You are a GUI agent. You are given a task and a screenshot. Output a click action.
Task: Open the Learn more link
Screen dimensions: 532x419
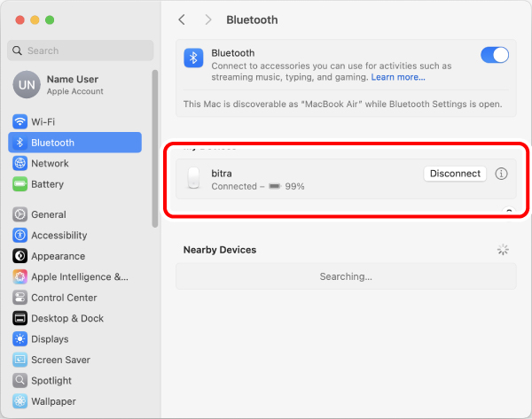[x=398, y=77]
